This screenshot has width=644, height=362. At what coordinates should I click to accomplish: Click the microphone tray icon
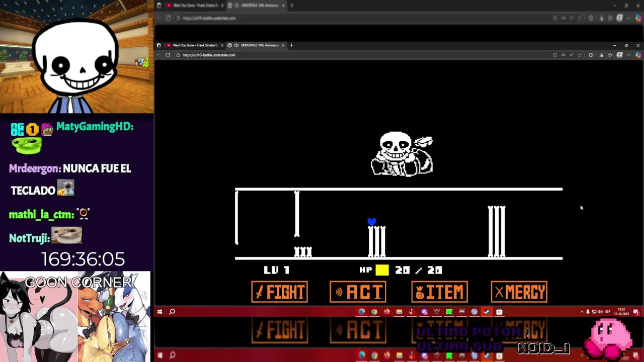point(588,312)
